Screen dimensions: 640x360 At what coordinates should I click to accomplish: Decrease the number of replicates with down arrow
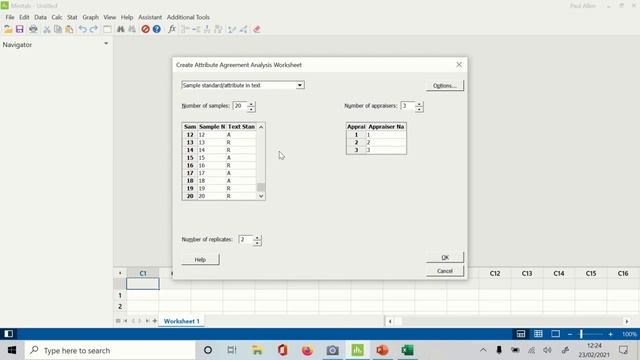click(257, 242)
